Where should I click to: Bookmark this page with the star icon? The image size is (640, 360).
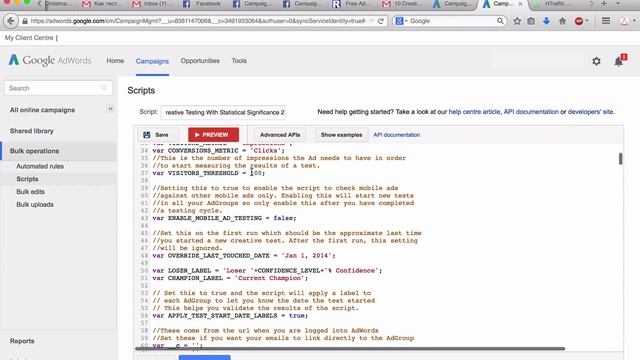coord(517,21)
